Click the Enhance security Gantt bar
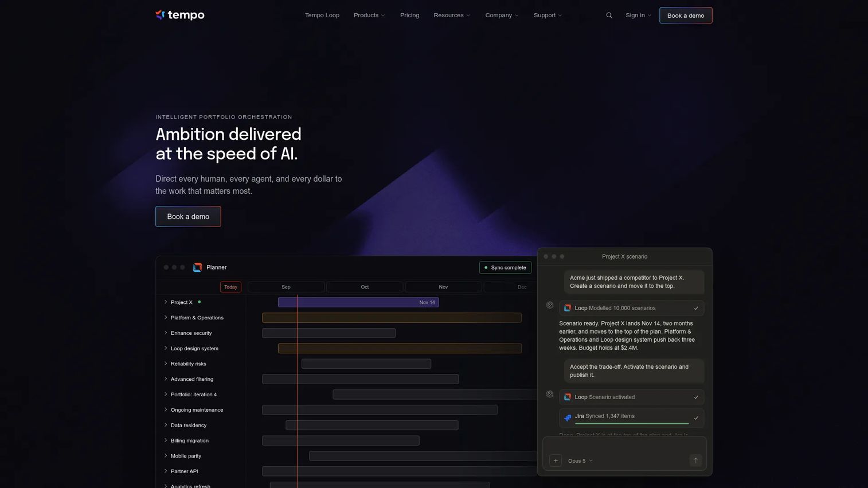 click(329, 333)
